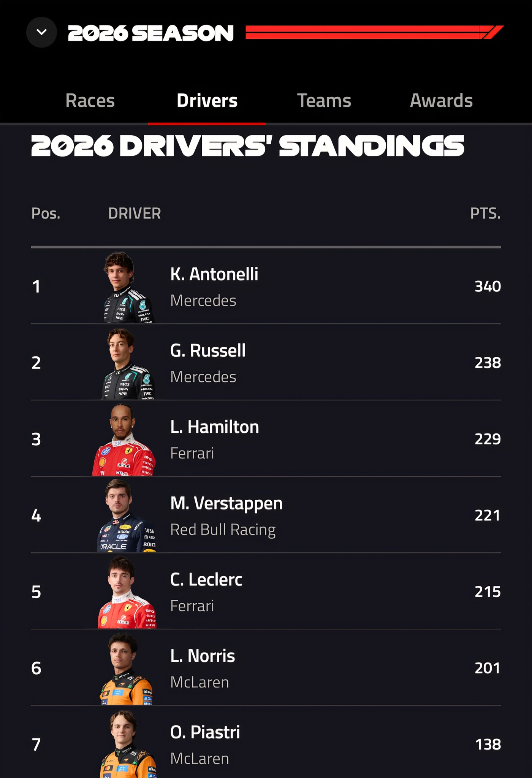Tap L. Hamilton's driver portrait
Image resolution: width=532 pixels, height=778 pixels.
point(124,440)
